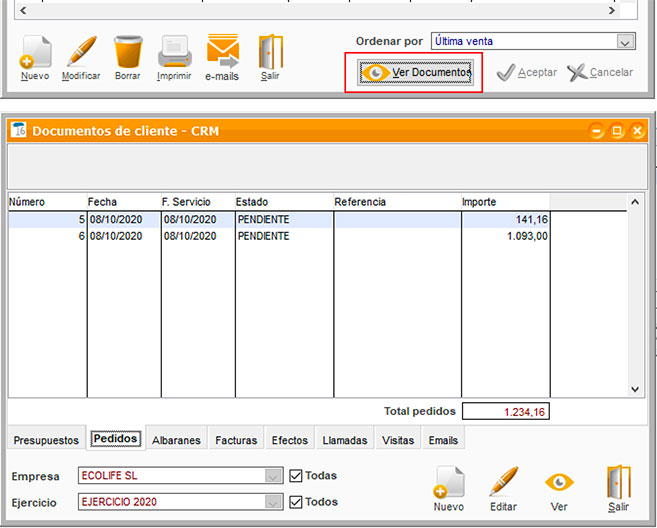
Task: Open the Efectos tab
Action: click(x=290, y=440)
